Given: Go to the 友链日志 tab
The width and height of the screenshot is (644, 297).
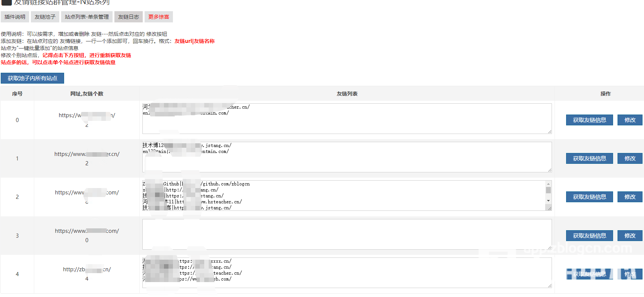Looking at the screenshot, I should tap(128, 17).
